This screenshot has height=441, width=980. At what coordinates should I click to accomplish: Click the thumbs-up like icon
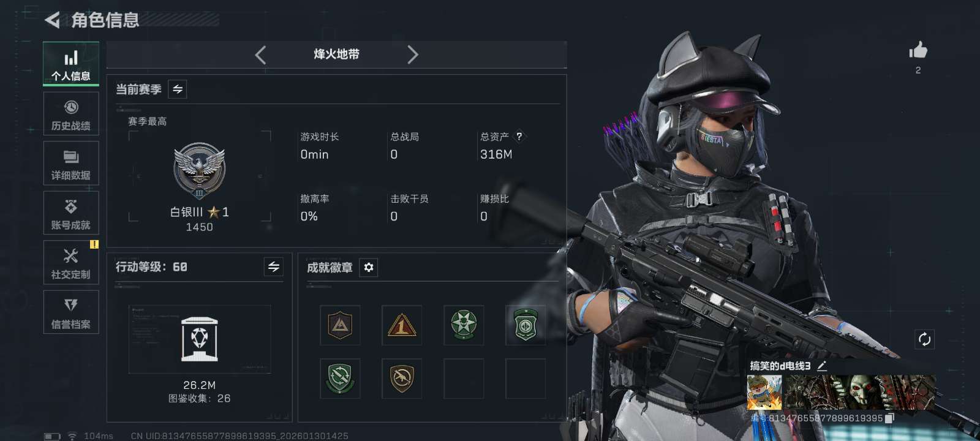(918, 50)
